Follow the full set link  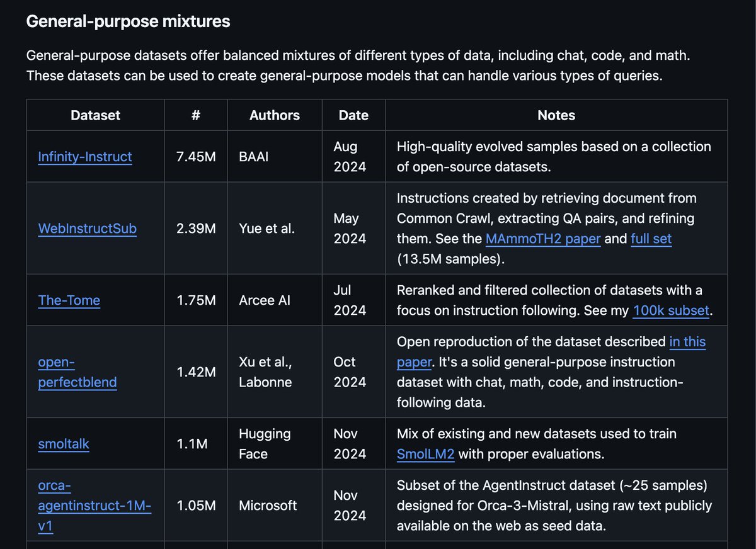point(651,239)
